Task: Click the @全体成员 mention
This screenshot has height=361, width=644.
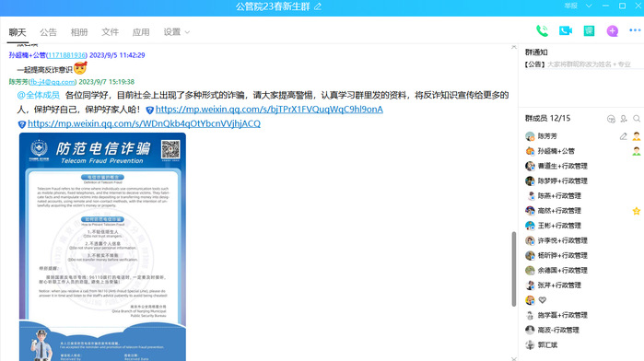Action: [38, 95]
